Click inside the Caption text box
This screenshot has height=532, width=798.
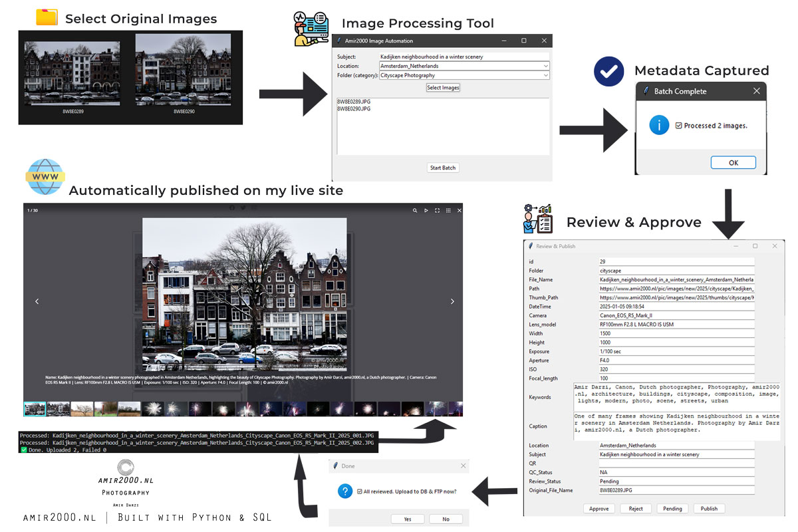pyautogui.click(x=676, y=426)
